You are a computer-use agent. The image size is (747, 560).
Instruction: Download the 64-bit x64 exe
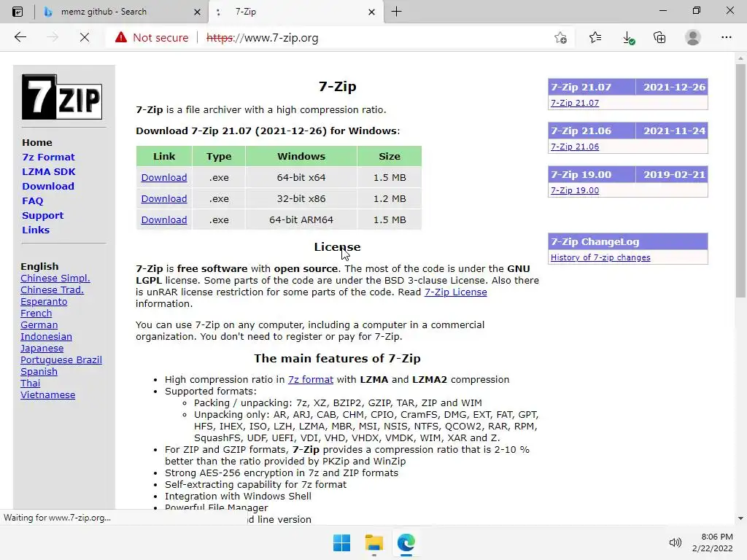[164, 178]
